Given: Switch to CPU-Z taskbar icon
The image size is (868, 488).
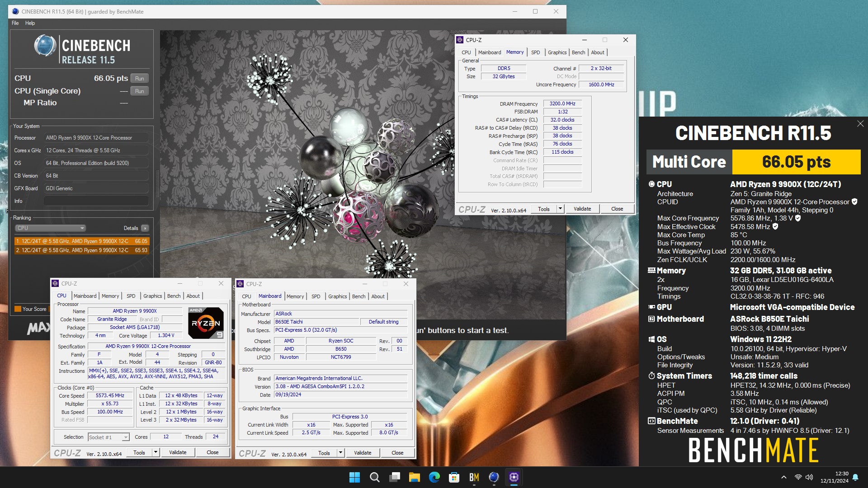Looking at the screenshot, I should (x=514, y=477).
